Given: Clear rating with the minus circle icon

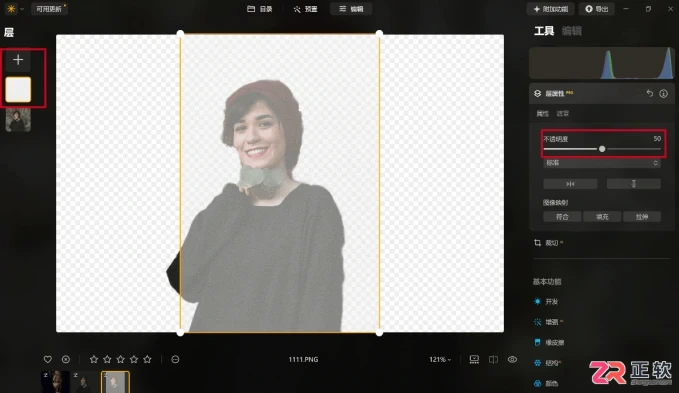Looking at the screenshot, I should point(175,359).
